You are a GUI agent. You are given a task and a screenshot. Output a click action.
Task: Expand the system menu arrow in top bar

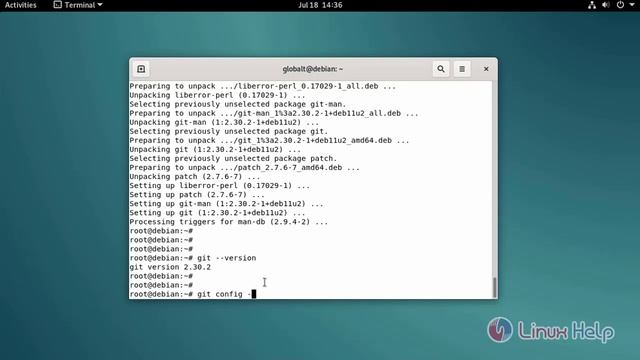tap(631, 5)
